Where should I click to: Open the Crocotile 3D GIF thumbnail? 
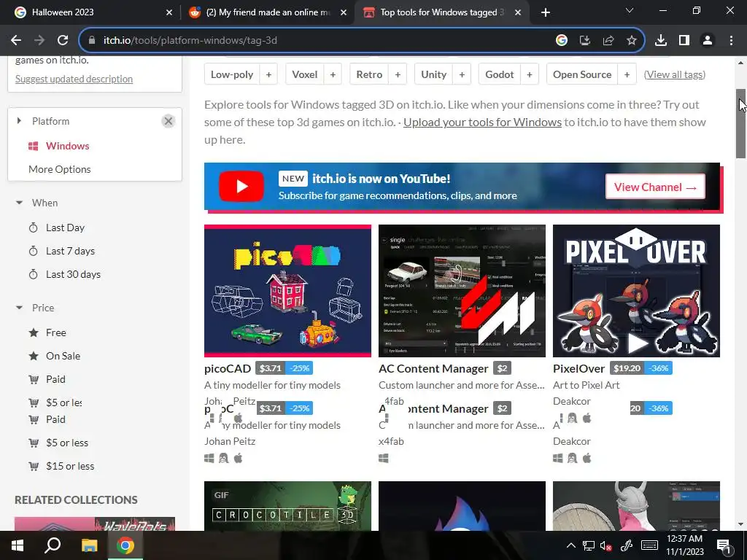click(287, 506)
